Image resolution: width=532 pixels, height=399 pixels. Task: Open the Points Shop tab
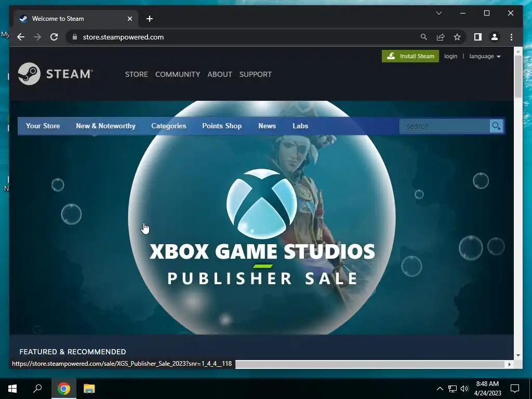pos(222,126)
